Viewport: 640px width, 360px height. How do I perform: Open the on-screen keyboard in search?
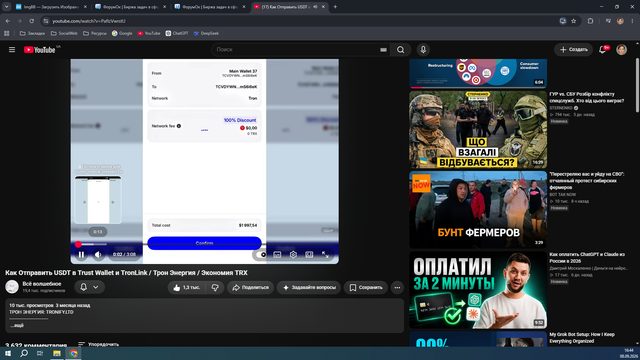(383, 50)
